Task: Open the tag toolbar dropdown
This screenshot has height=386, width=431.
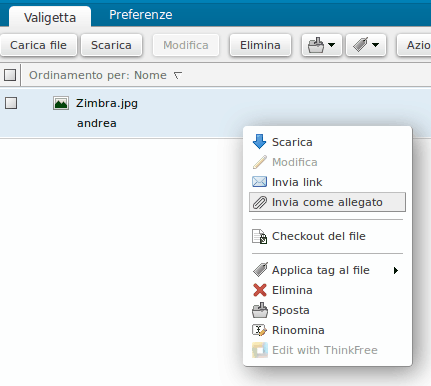Action: [366, 45]
